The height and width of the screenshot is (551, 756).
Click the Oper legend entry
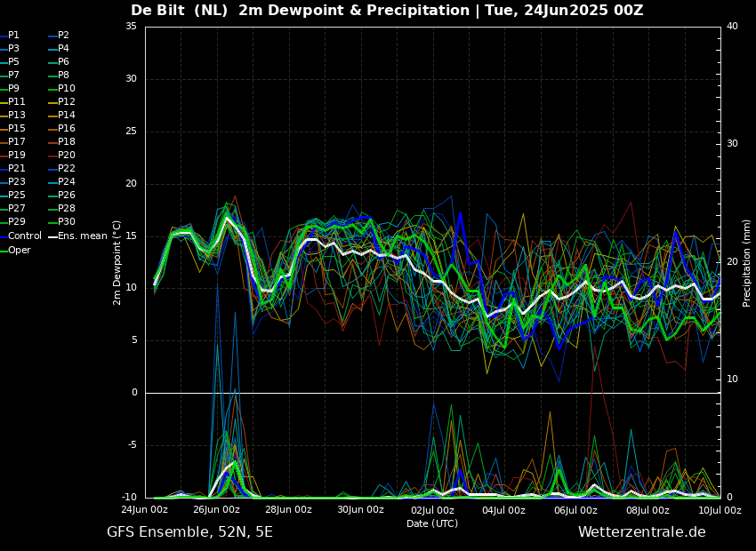point(19,251)
